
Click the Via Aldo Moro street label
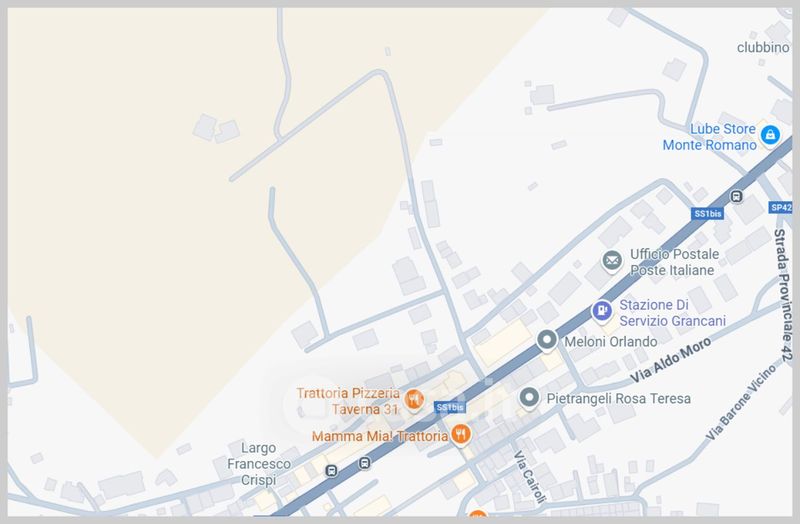(670, 360)
